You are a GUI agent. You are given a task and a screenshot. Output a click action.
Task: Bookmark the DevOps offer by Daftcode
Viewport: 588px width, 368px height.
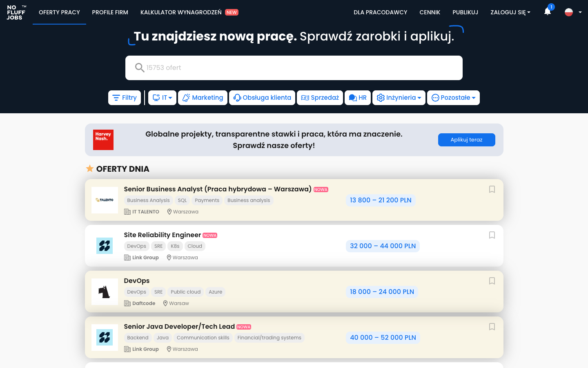coord(492,281)
